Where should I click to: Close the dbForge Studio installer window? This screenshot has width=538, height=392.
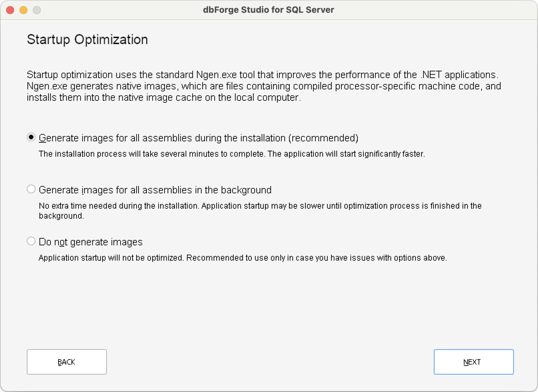pyautogui.click(x=11, y=10)
